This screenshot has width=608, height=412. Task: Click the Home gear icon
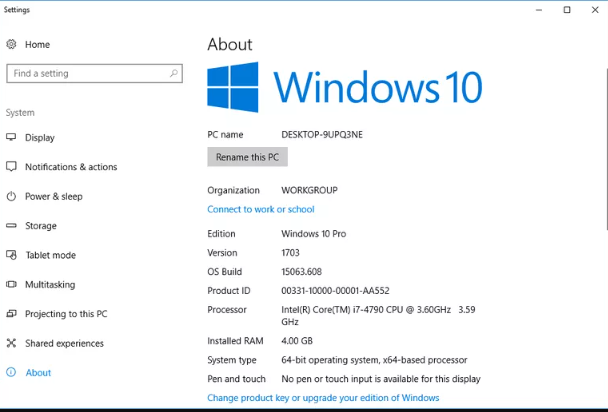click(x=11, y=44)
